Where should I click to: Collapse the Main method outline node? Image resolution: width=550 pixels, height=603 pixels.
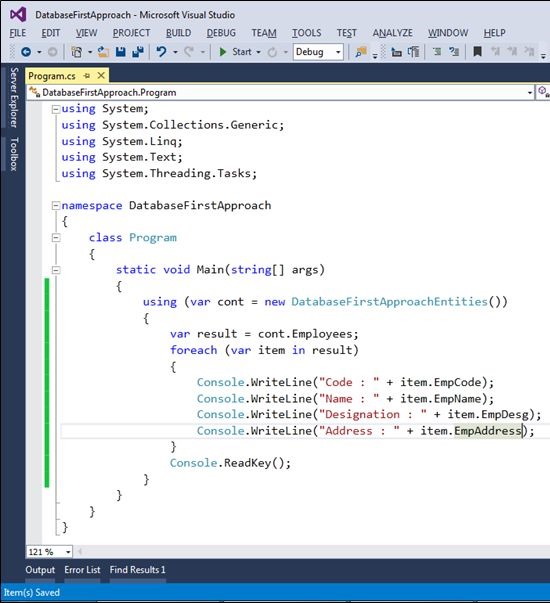pyautogui.click(x=56, y=270)
